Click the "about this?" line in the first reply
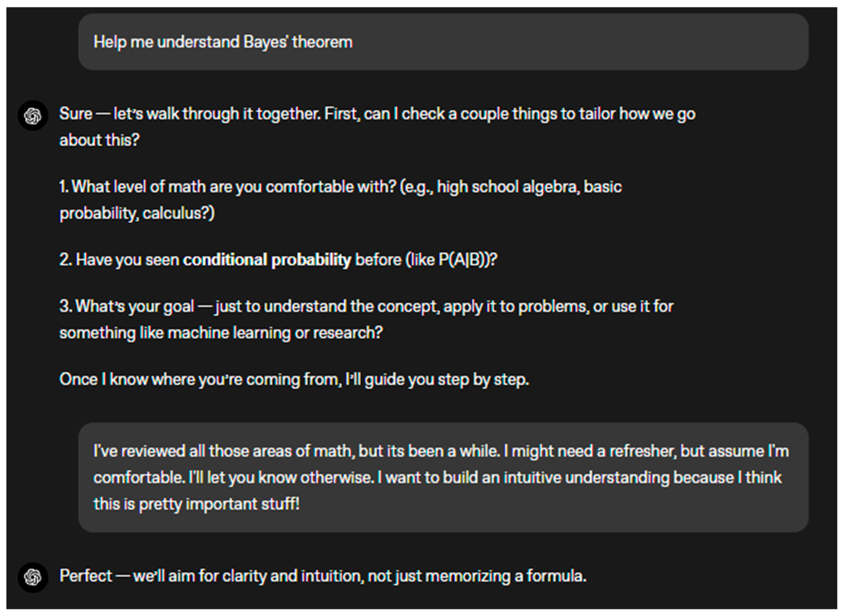Image resolution: width=846 pixels, height=616 pixels. point(99,141)
